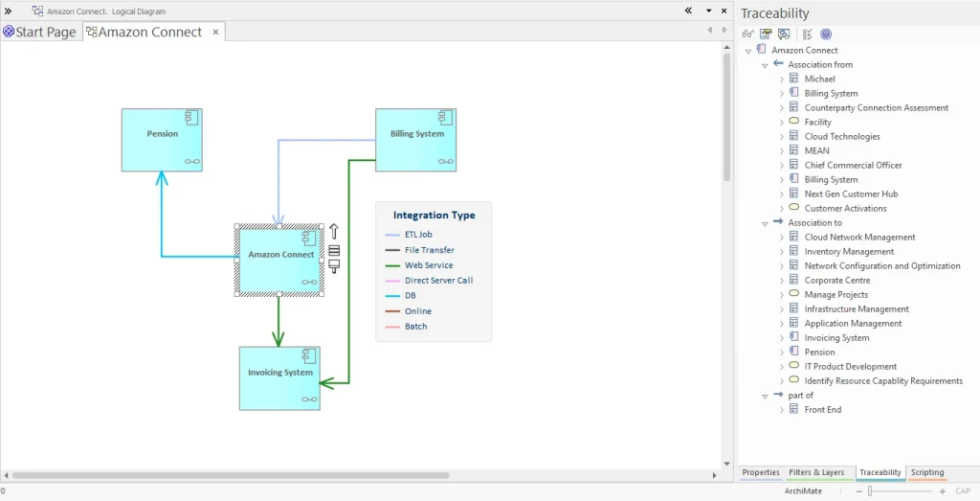Select Network Configuration and Optimization in tree

click(x=882, y=265)
